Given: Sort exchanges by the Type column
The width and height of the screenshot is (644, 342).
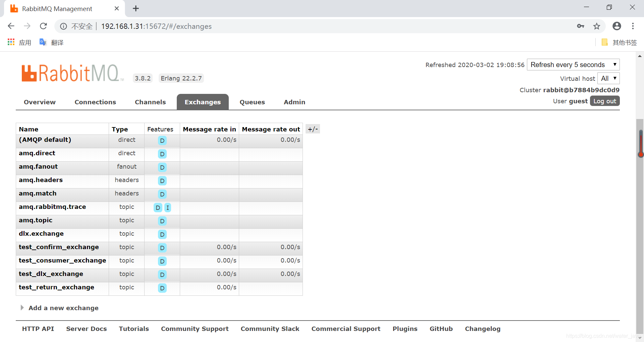Looking at the screenshot, I should pos(120,129).
